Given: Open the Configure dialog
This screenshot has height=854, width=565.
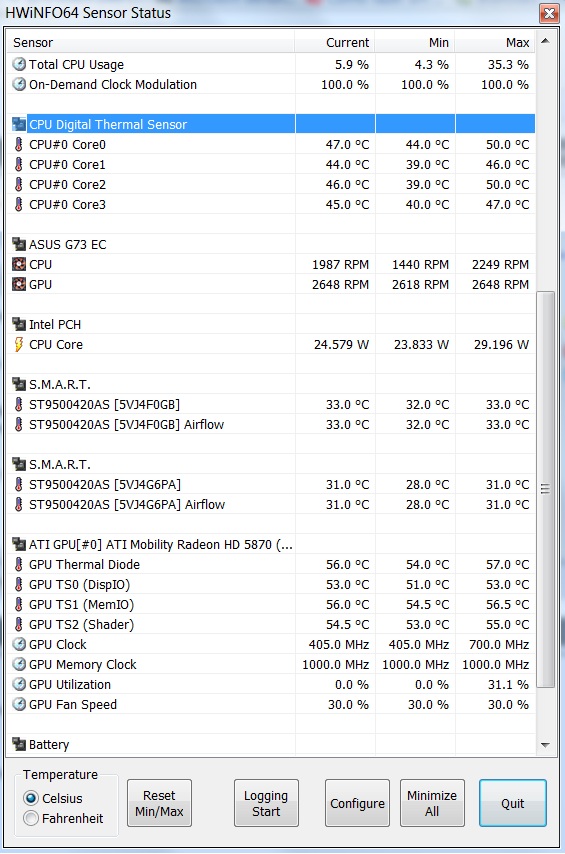Looking at the screenshot, I should pos(357,803).
